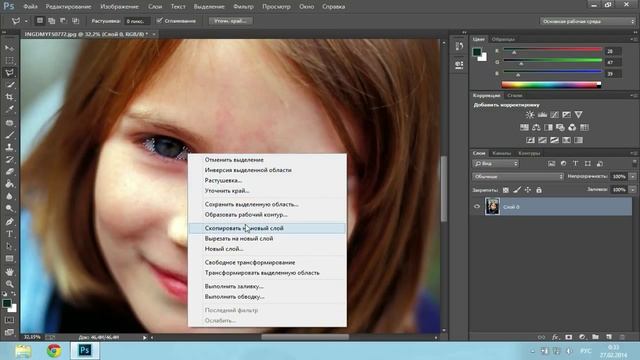Open the Layers panel flyout menu
640x360 pixels.
click(x=633, y=153)
